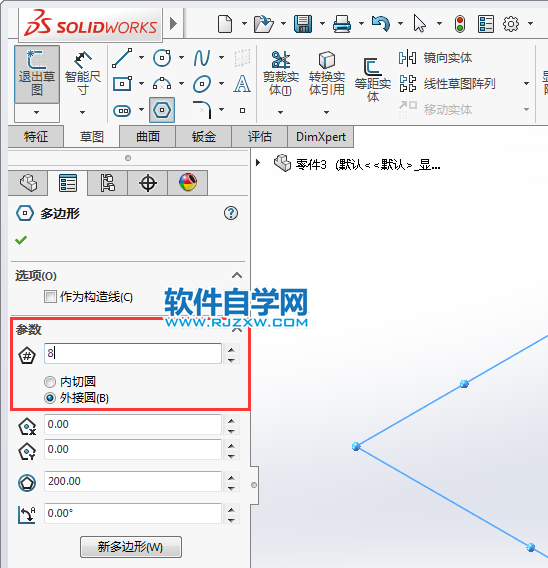548x568 pixels.
Task: Select the Point sketch tool
Action: coord(242,110)
